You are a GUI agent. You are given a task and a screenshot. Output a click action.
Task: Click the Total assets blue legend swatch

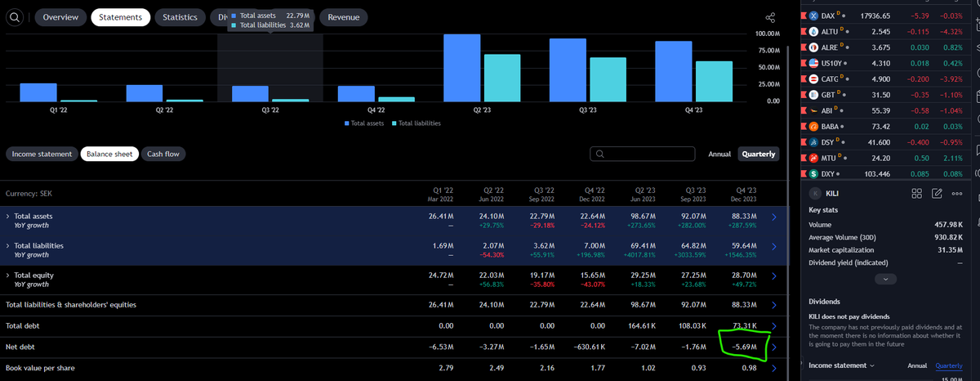pyautogui.click(x=345, y=123)
